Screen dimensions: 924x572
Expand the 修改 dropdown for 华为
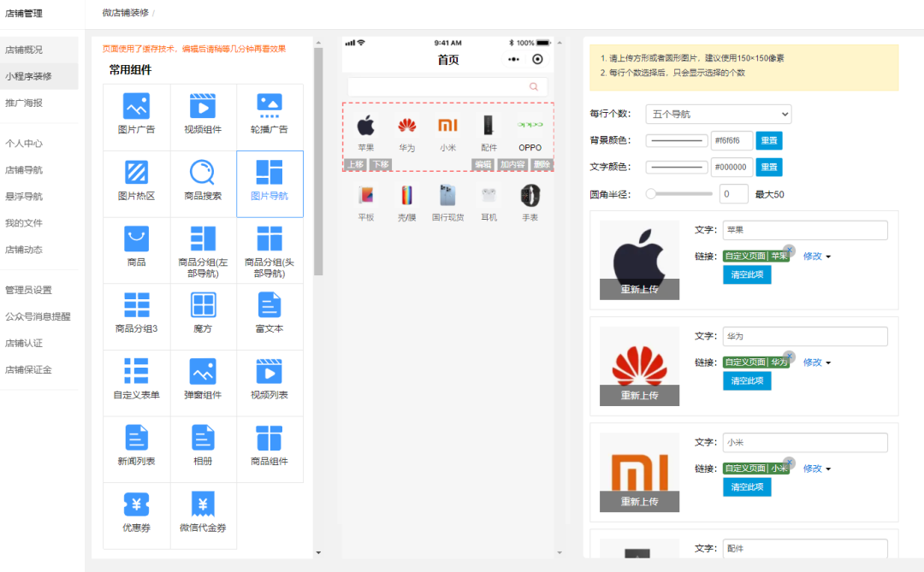(x=812, y=362)
